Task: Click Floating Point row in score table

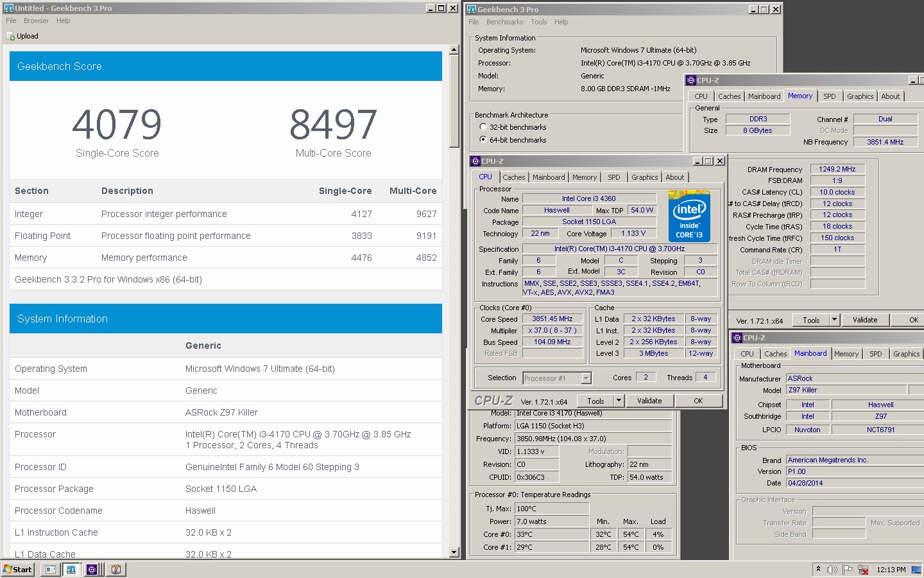Action: [226, 236]
